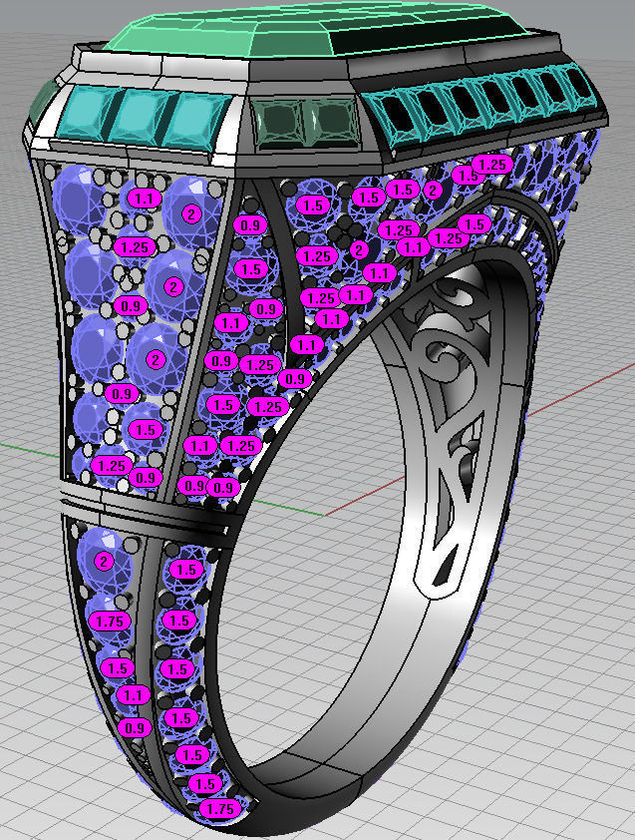Select the 1.1 tag on the left trapezoid panel

click(x=144, y=199)
